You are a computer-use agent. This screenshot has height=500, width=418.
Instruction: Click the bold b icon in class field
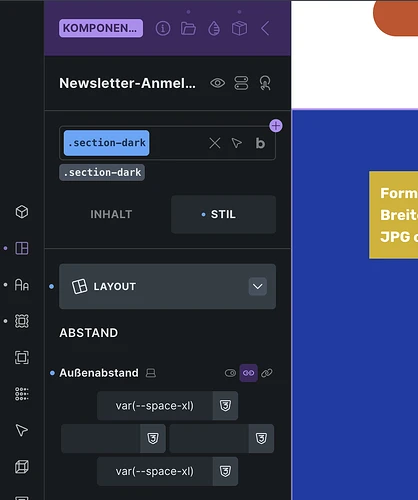260,143
